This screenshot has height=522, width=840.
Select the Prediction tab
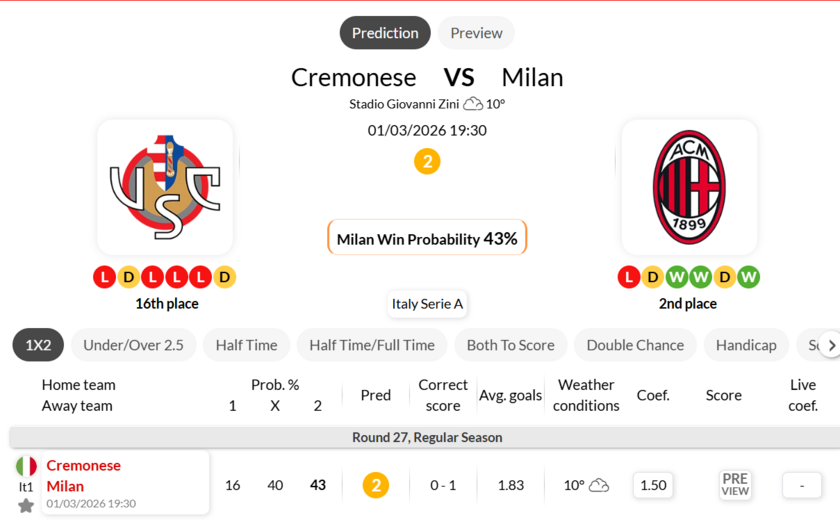click(385, 33)
